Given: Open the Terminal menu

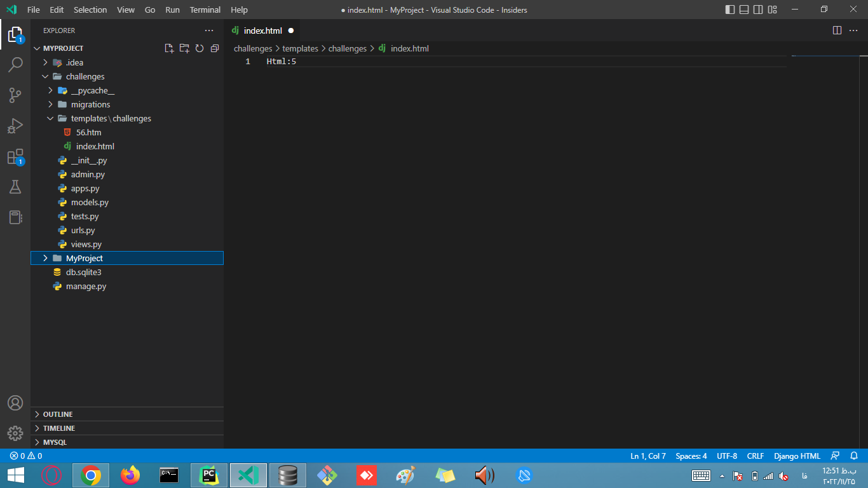Looking at the screenshot, I should click(x=205, y=10).
